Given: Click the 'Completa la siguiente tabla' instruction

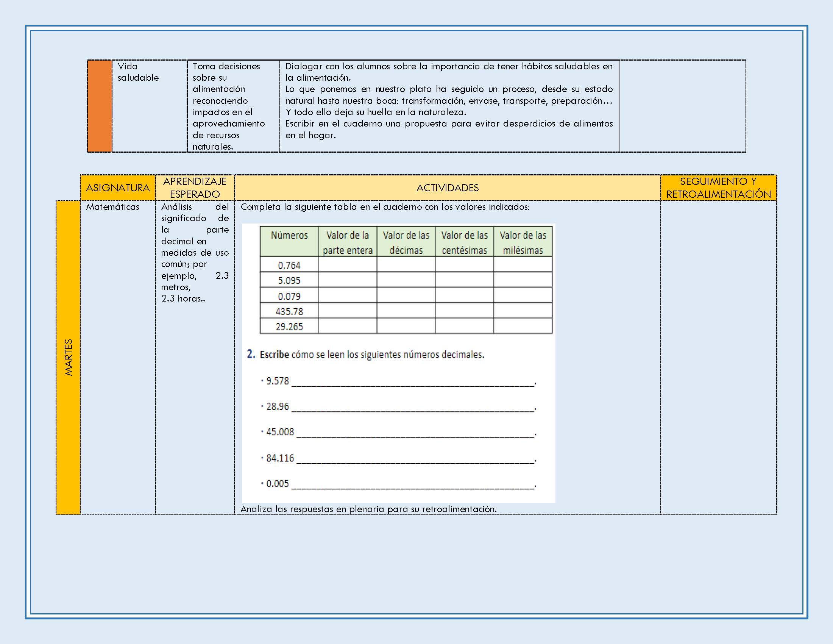Looking at the screenshot, I should point(384,207).
